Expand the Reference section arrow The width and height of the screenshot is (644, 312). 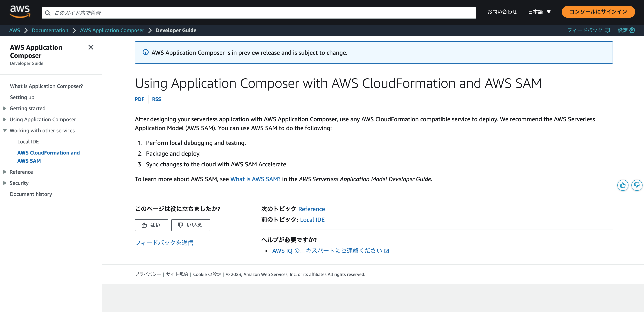tap(5, 172)
